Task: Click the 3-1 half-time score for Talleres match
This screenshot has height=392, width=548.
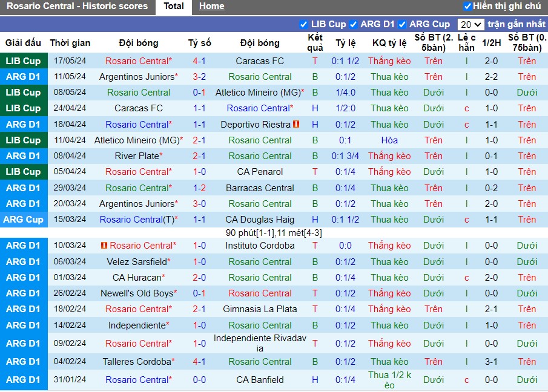Action: (491, 362)
